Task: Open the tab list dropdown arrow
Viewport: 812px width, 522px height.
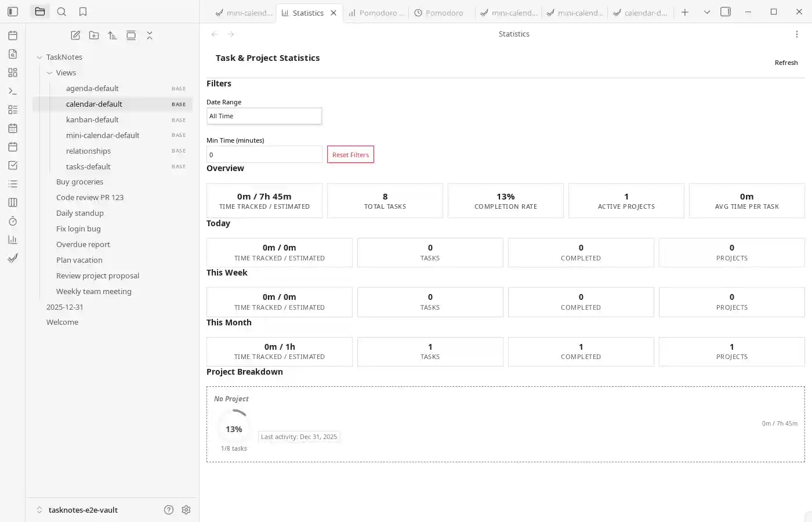Action: pos(706,12)
